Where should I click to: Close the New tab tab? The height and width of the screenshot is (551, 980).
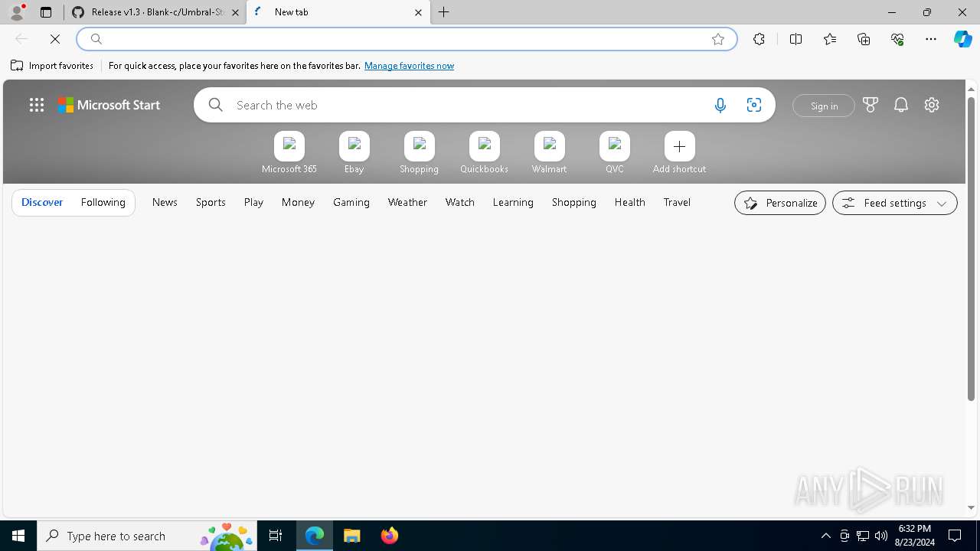418,12
